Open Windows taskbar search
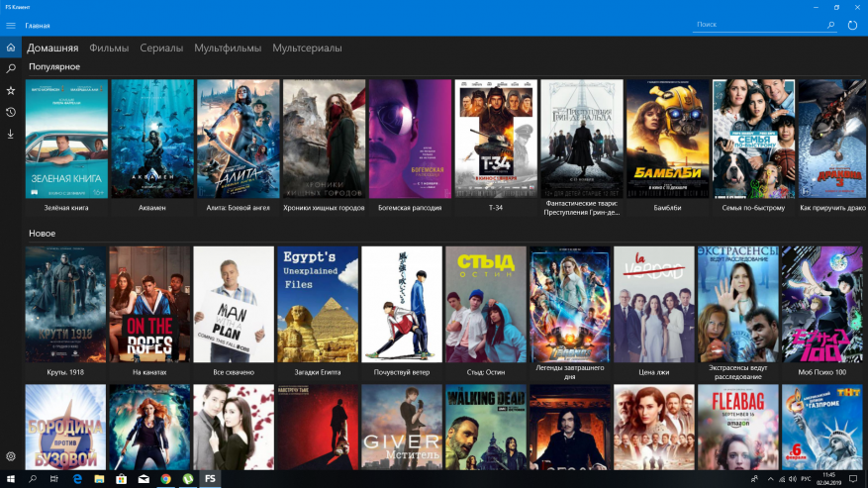This screenshot has height=488, width=868. [x=33, y=478]
